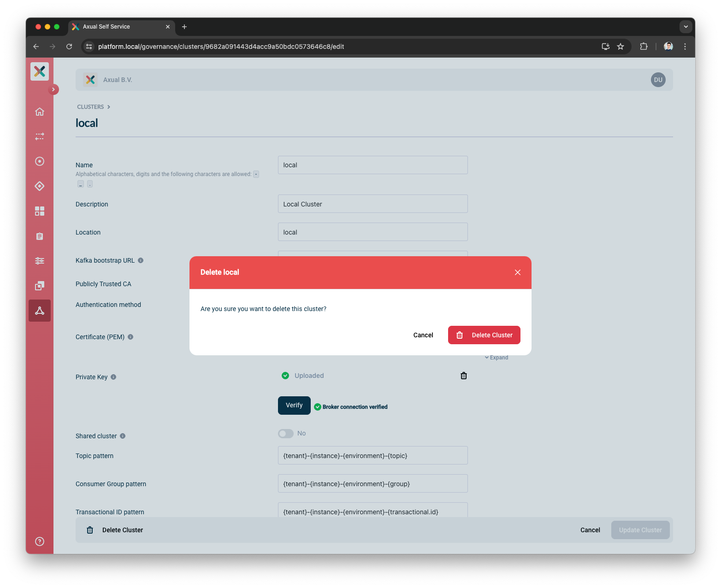
Task: Select the Axual Self Service tab
Action: [122, 27]
